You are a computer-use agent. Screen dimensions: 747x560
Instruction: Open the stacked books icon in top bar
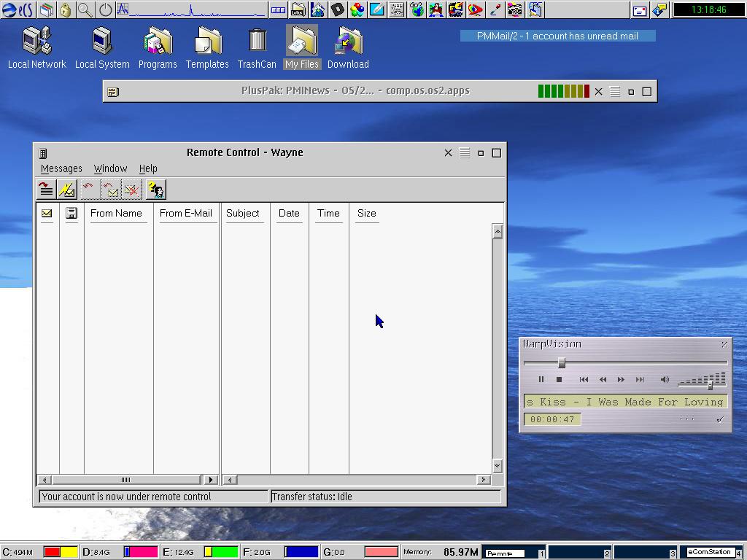click(47, 9)
